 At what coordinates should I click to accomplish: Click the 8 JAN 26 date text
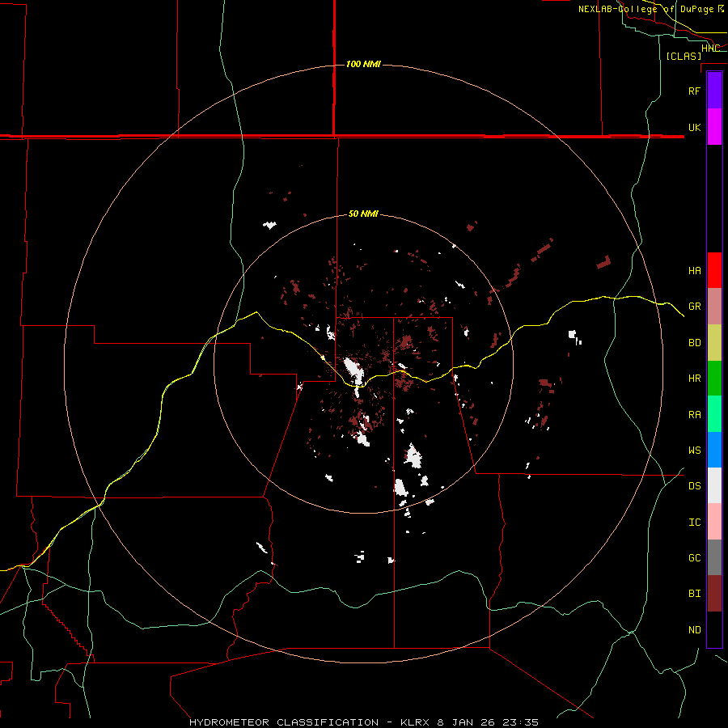click(x=466, y=722)
